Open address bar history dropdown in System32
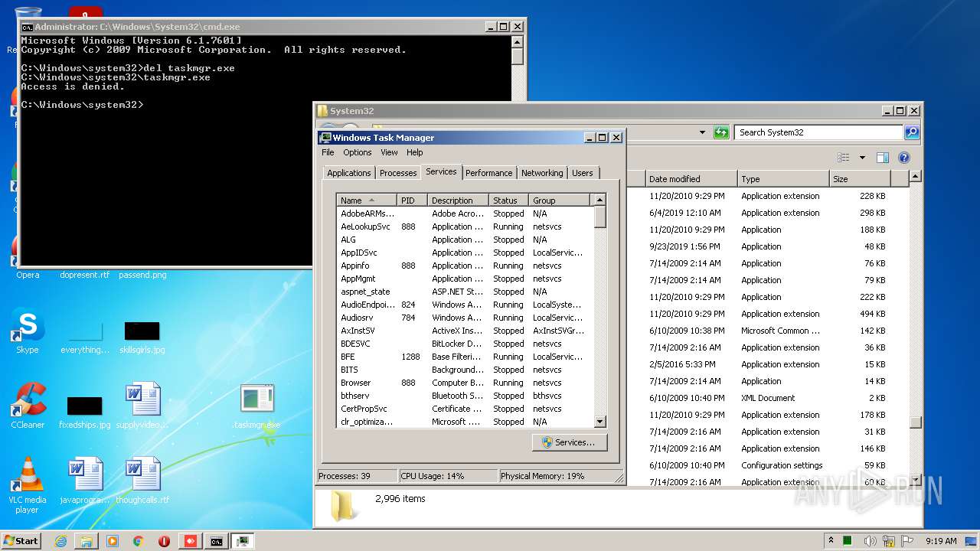 click(x=702, y=132)
